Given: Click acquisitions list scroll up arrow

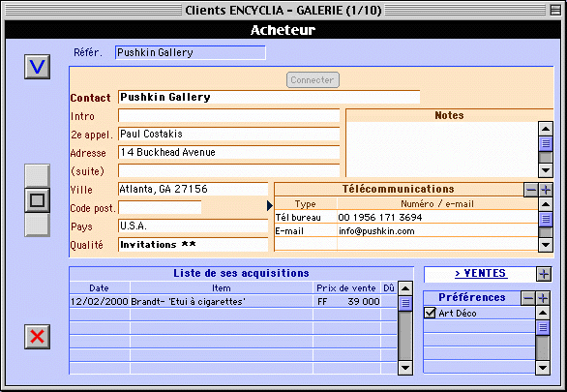Looking at the screenshot, I should click(405, 288).
